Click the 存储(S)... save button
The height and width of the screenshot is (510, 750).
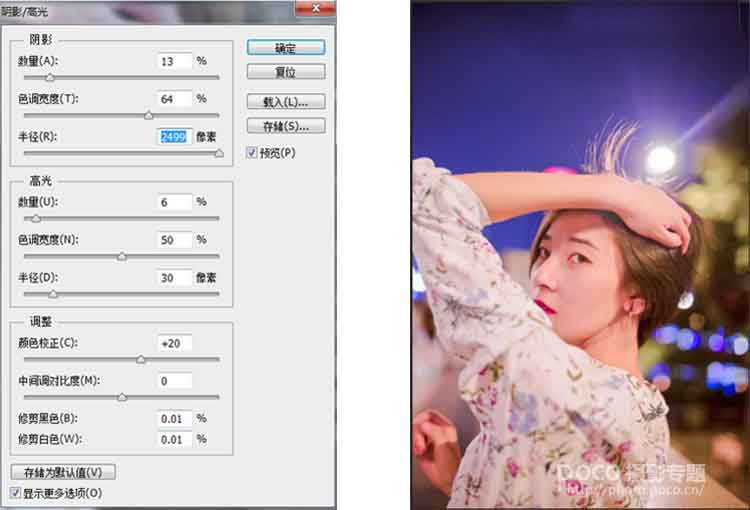pos(286,126)
